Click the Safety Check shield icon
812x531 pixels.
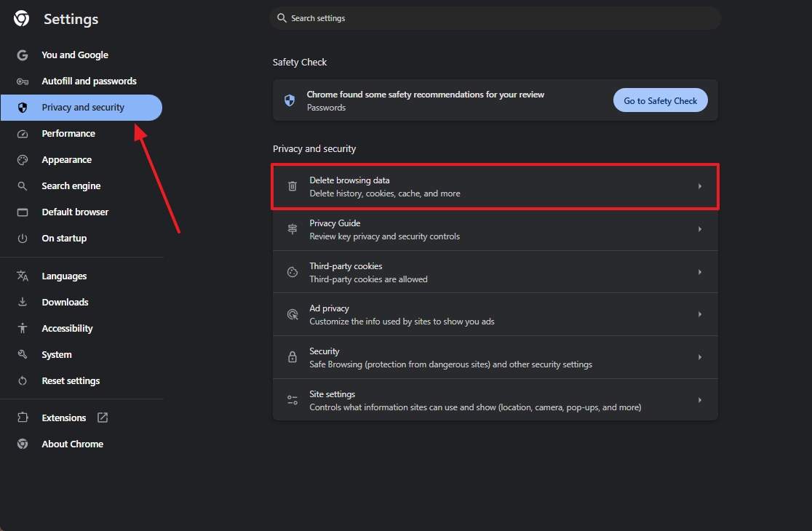[290, 100]
